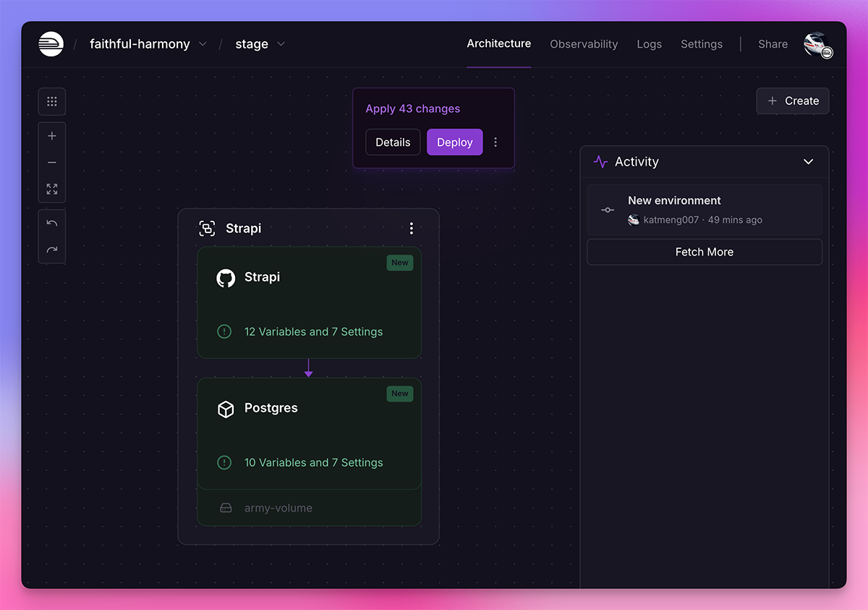Click alert icon beside 10 Variables
This screenshot has width=868, height=610.
224,462
